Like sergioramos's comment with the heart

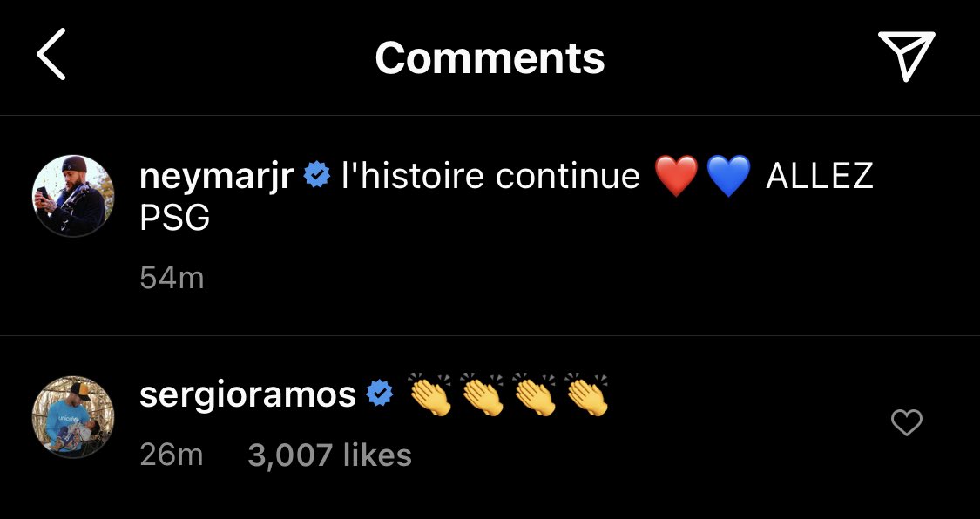point(906,423)
